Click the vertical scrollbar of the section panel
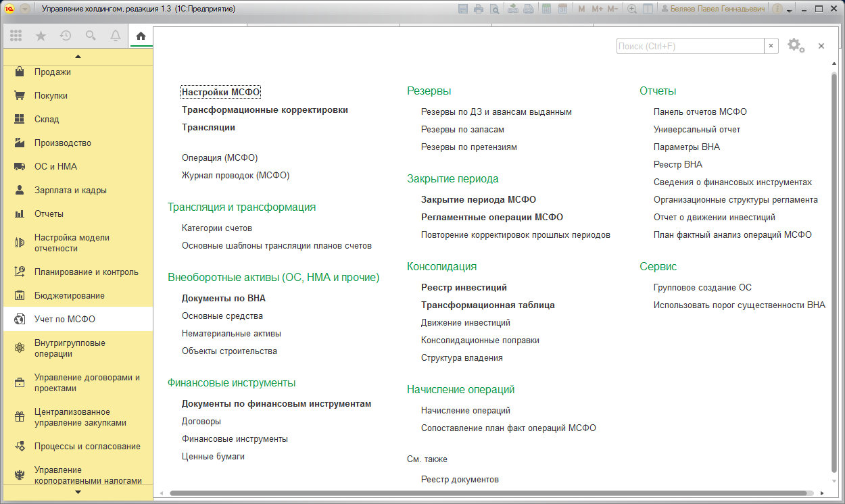845x504 pixels. coord(833,274)
